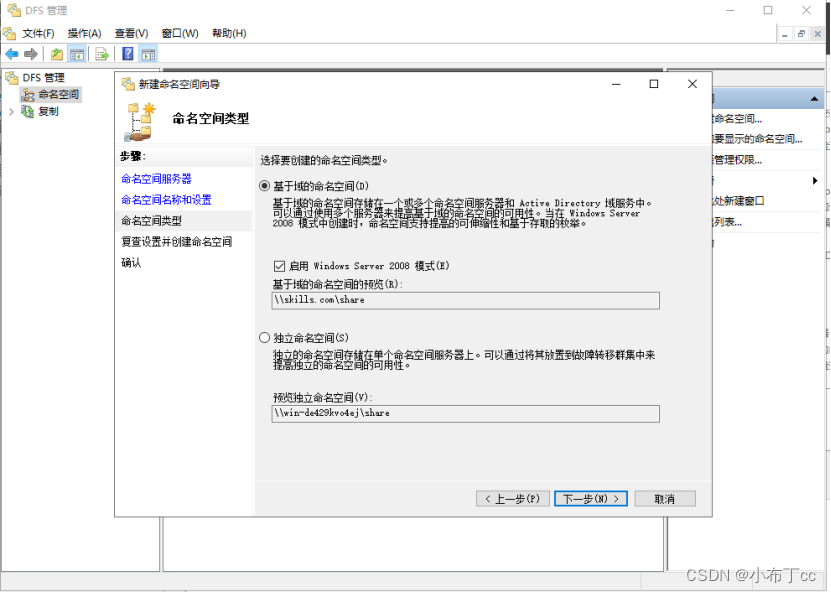The height and width of the screenshot is (593, 831).
Task: Go to 命名空间服务器 step link
Action: point(156,179)
